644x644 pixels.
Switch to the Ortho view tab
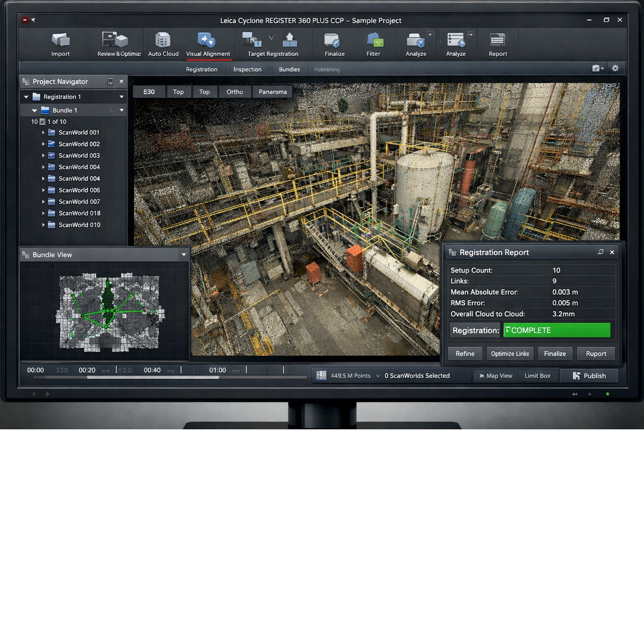pyautogui.click(x=234, y=92)
